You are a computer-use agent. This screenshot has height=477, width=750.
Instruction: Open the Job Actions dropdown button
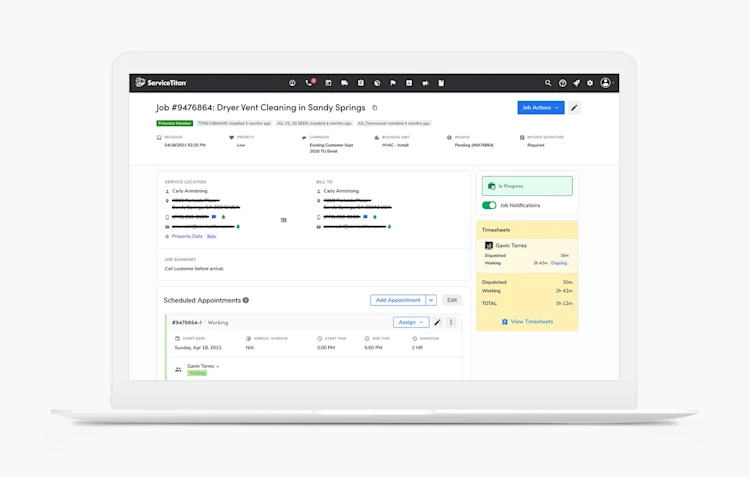point(540,108)
